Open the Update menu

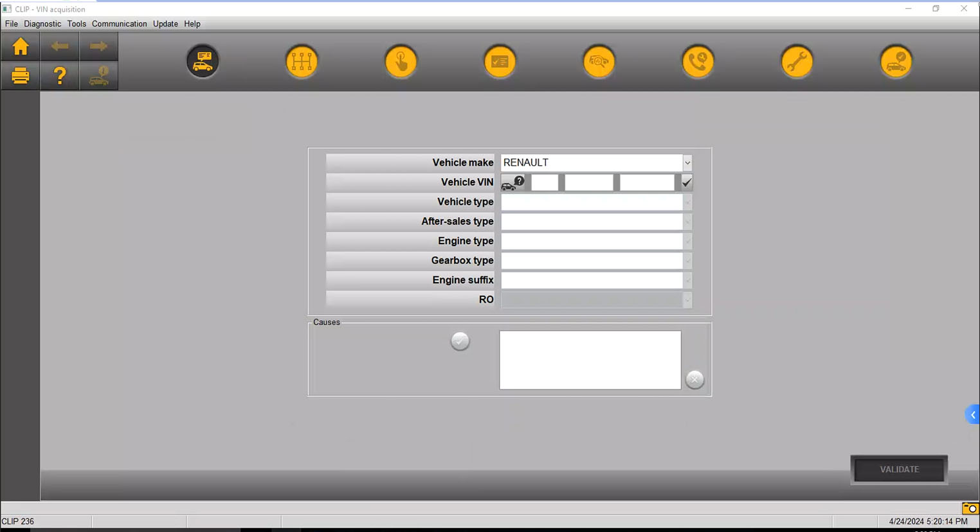[165, 24]
